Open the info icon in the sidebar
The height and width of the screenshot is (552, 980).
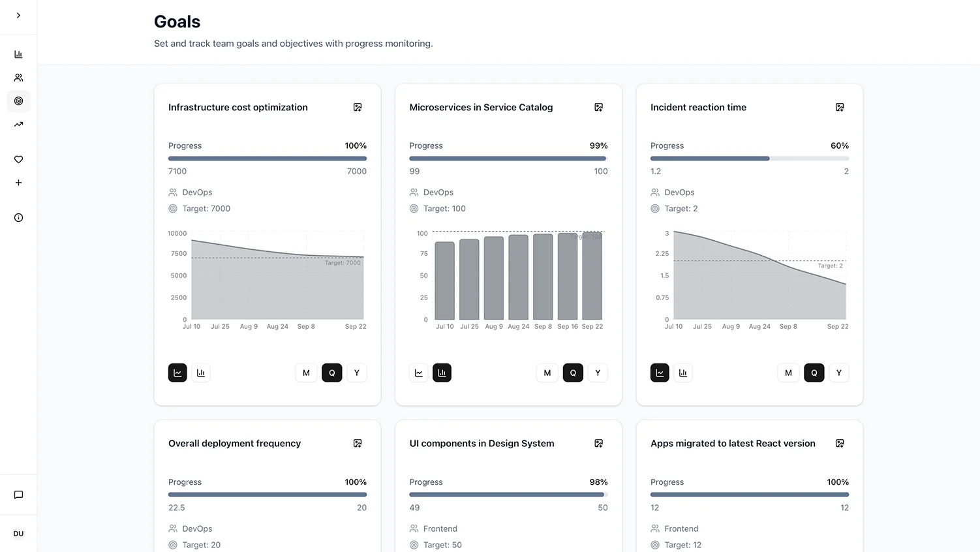coord(18,217)
